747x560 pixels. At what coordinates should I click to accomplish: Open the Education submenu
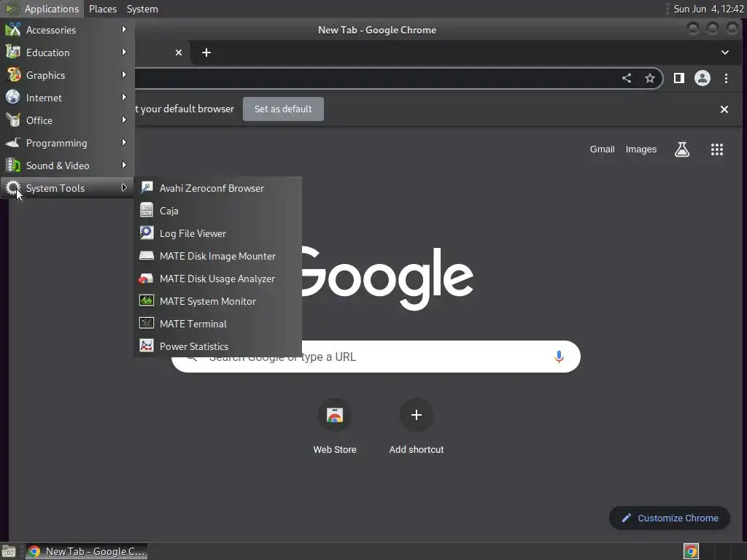pos(67,52)
